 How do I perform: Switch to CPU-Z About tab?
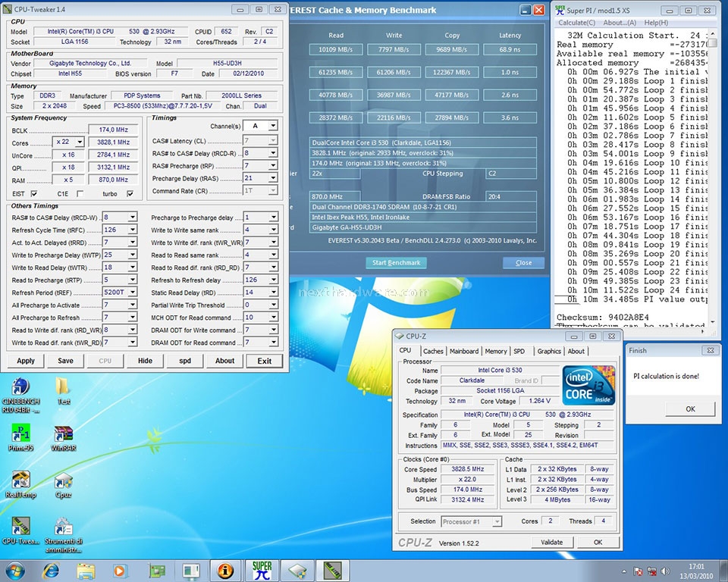576,352
